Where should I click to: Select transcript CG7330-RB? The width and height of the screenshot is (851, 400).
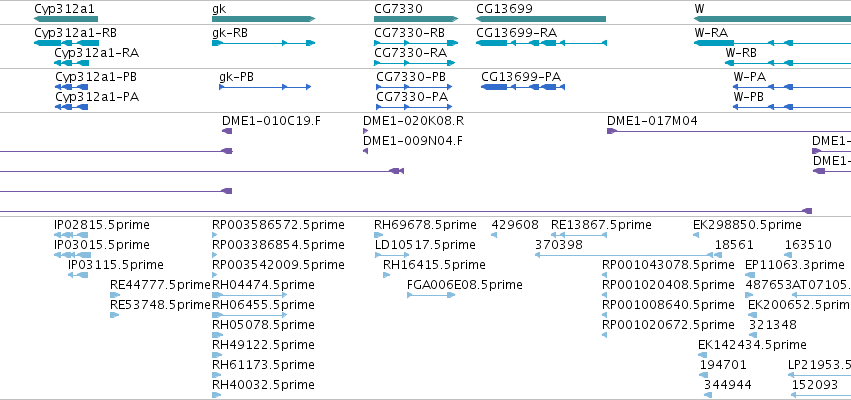[416, 43]
